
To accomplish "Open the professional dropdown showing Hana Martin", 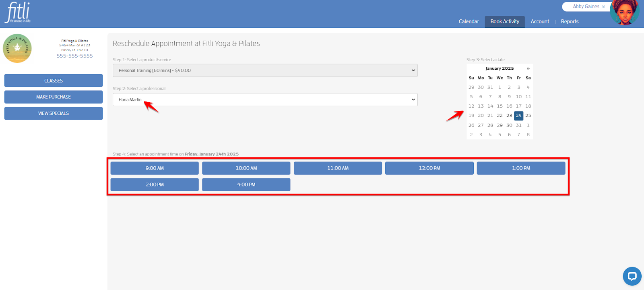I will (x=265, y=100).
